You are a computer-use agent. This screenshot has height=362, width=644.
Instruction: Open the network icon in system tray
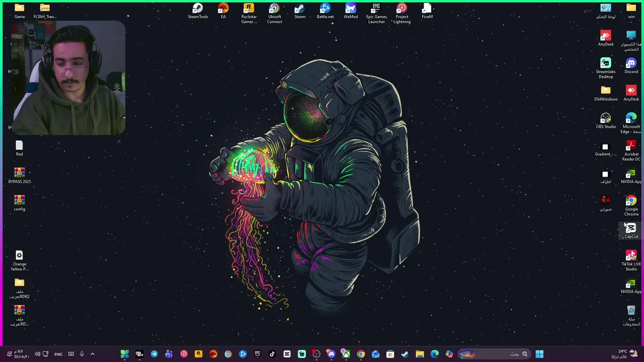(45, 354)
